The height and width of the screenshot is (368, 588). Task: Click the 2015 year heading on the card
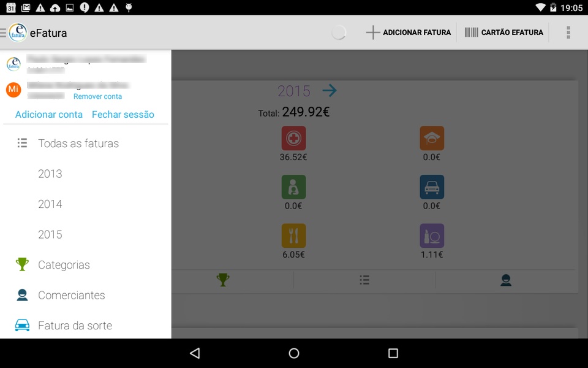[x=294, y=91]
